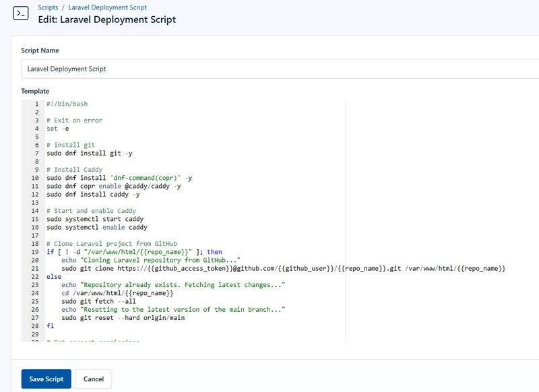Open the Scripts breadcrumb link

tap(48, 7)
